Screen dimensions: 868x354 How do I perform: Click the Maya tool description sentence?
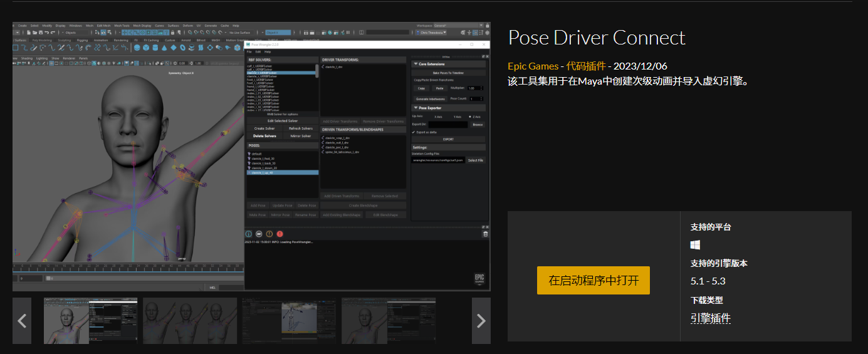(629, 81)
